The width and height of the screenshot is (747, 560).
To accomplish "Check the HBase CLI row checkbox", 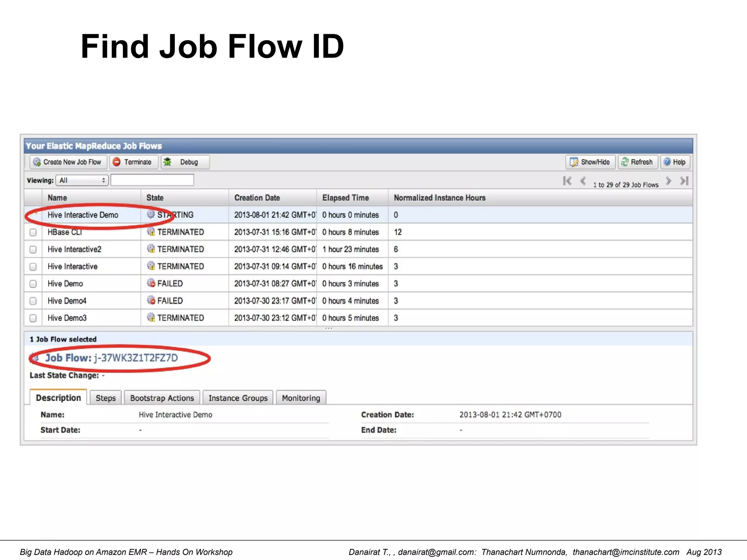I will pyautogui.click(x=33, y=232).
